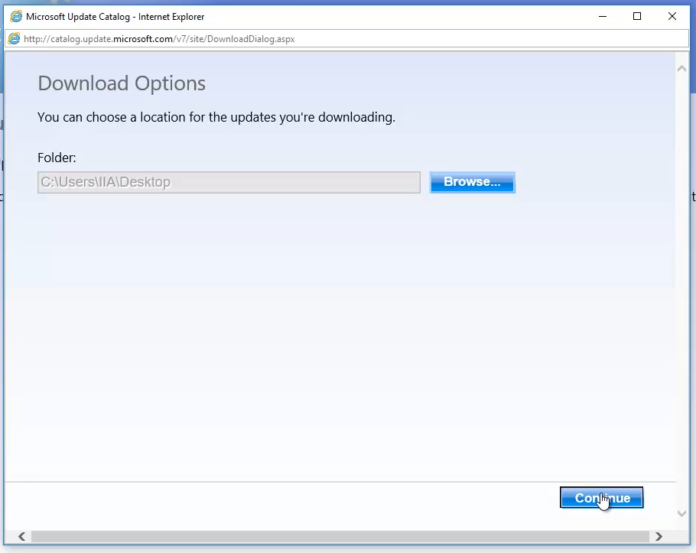Maximize the Update Catalog window
Screen dimensions: 696x553
637,16
